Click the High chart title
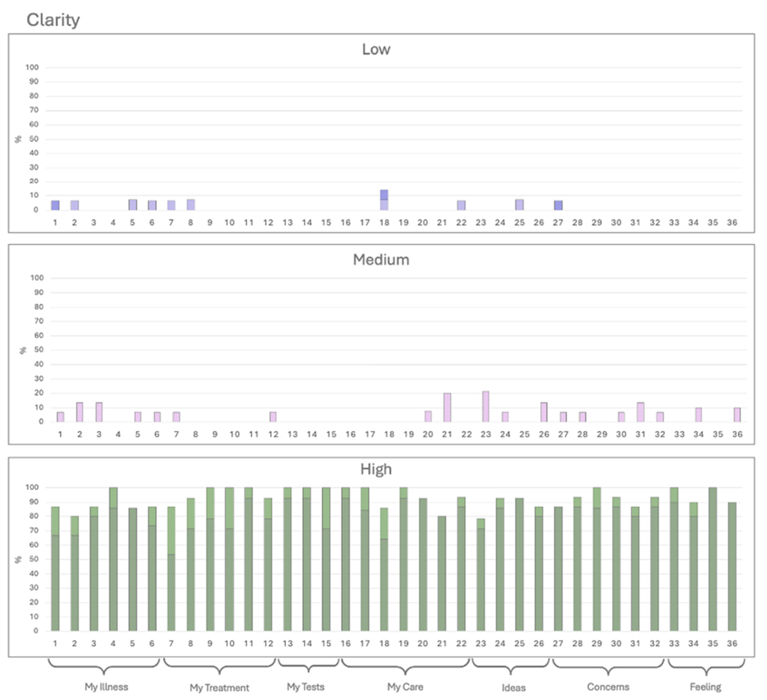The height and width of the screenshot is (700, 767). 376,469
